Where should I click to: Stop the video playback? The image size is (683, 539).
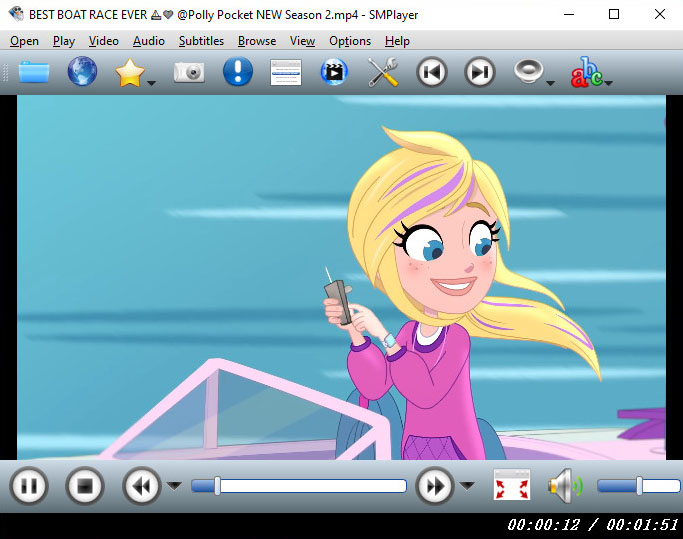[85, 486]
